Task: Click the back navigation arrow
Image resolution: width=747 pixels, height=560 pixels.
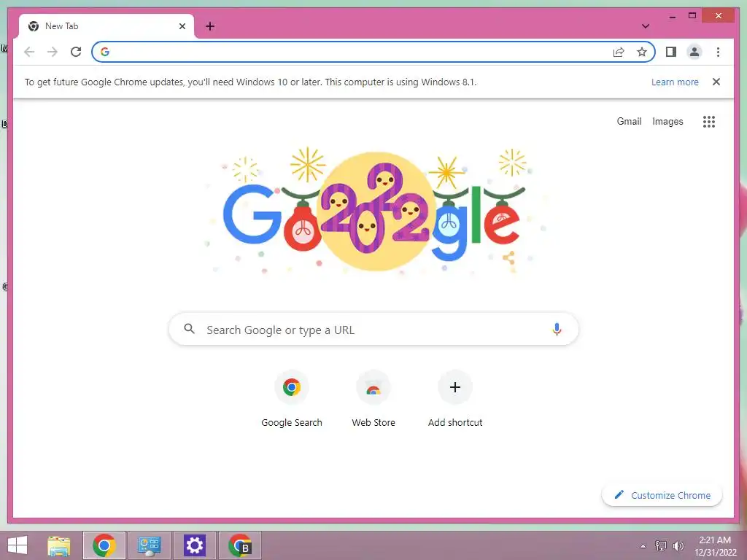Action: pyautogui.click(x=29, y=52)
